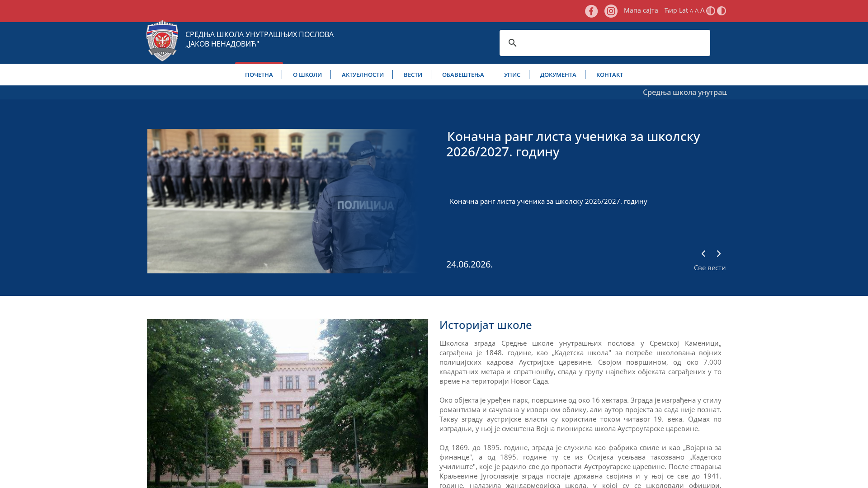Open the ДОКУМЕНТА menu item
Screen dimensions: 868x488
(x=558, y=75)
